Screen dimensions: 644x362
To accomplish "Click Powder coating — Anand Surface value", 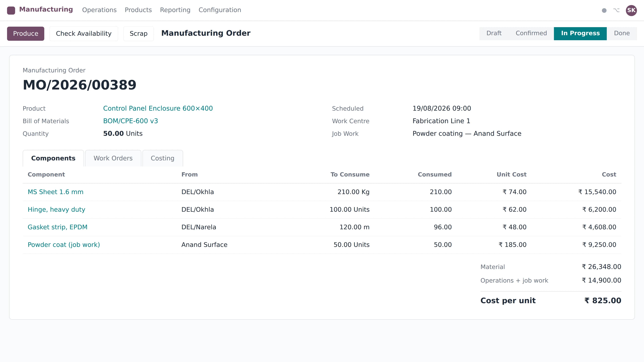I will pos(467,133).
